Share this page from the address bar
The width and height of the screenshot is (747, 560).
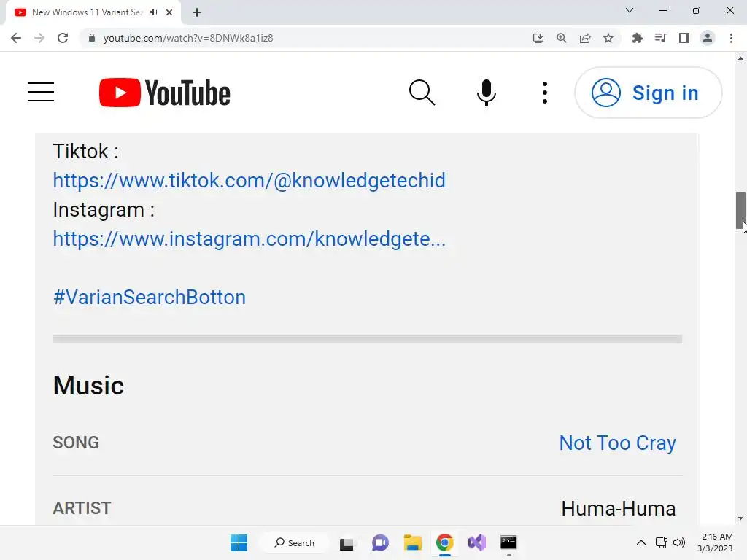click(585, 38)
